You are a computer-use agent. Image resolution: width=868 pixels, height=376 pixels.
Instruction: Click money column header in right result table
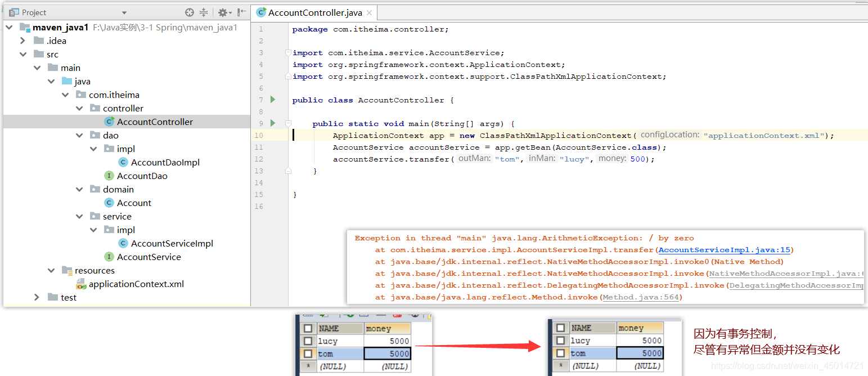coord(640,328)
